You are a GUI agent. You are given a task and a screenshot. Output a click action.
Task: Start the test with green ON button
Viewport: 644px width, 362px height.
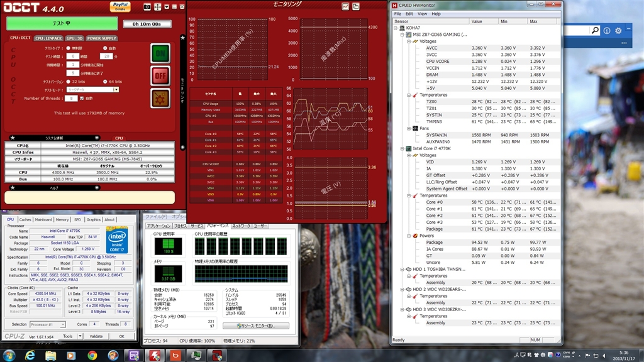(160, 53)
